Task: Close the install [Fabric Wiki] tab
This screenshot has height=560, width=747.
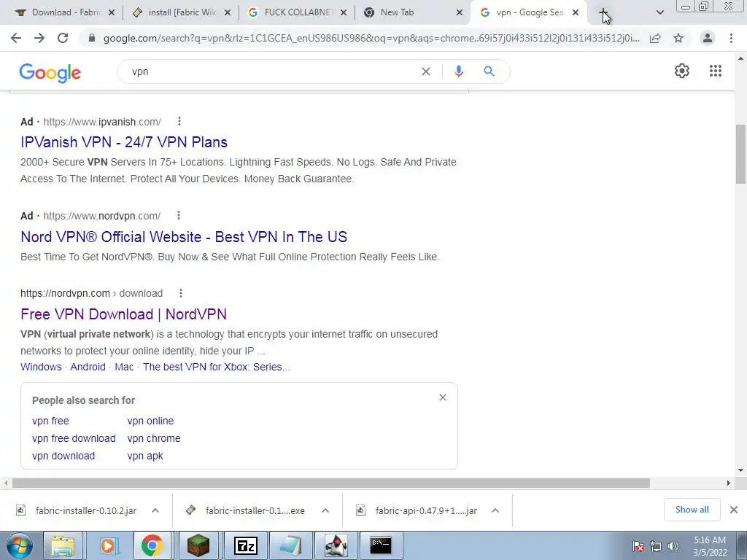Action: [x=228, y=12]
